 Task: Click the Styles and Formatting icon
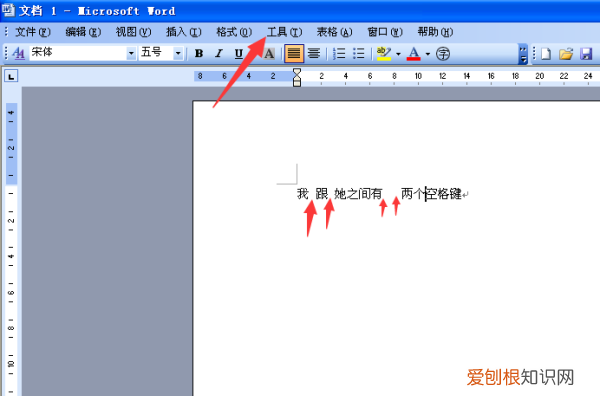point(18,53)
